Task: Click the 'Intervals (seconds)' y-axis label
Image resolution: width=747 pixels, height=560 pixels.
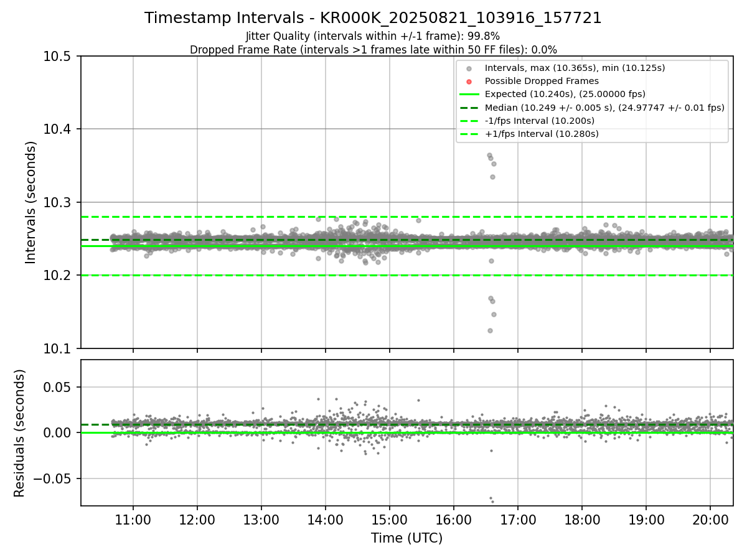Action: click(x=31, y=202)
